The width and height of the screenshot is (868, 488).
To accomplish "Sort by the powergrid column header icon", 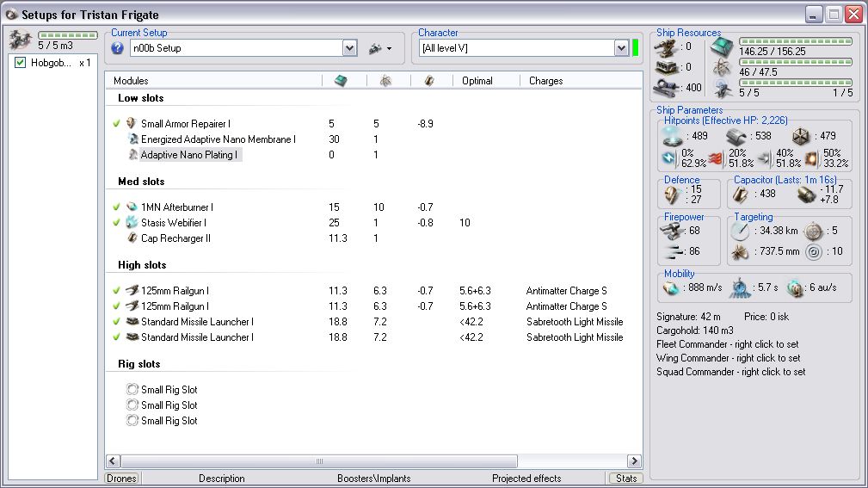I will (385, 81).
